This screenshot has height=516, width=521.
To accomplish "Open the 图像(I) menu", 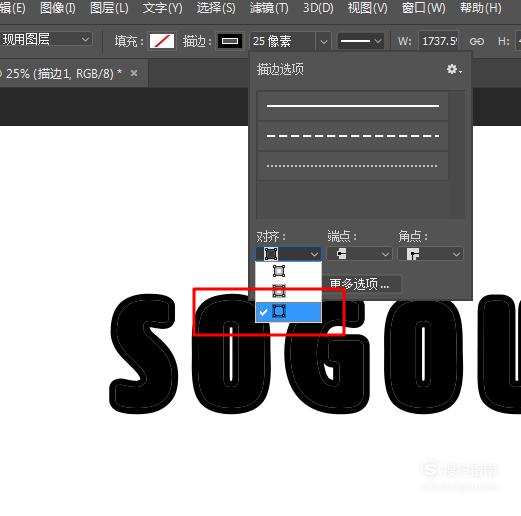I will pos(58,8).
